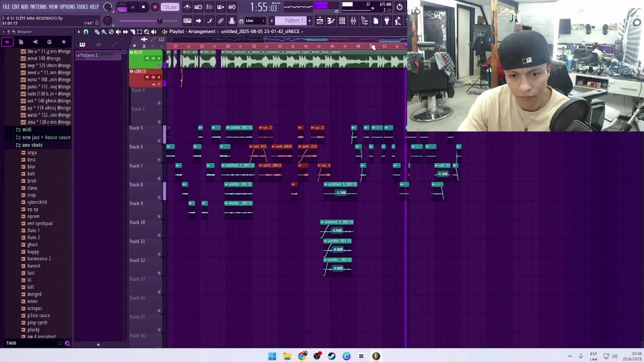The width and height of the screenshot is (644, 362).
Task: Open Steam from the taskbar
Action: tap(332, 356)
